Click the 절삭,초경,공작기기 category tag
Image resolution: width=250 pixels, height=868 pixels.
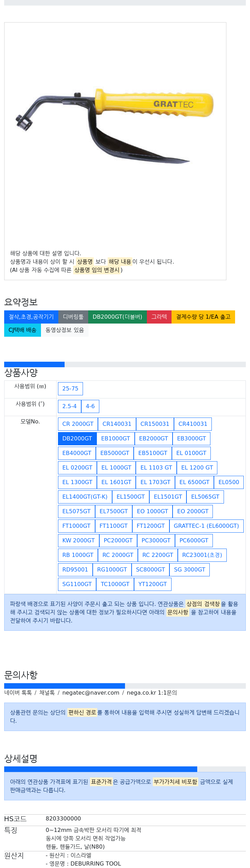31,317
